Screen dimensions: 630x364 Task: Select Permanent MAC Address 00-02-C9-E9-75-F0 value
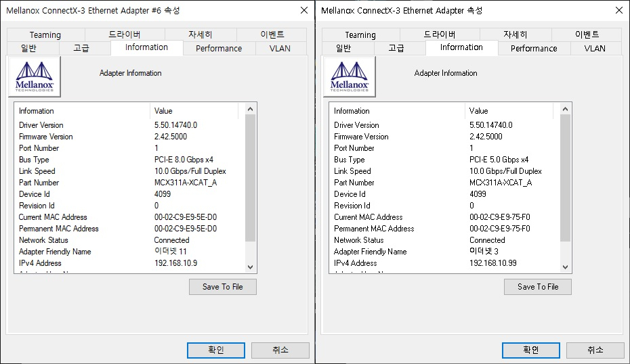[500, 229]
